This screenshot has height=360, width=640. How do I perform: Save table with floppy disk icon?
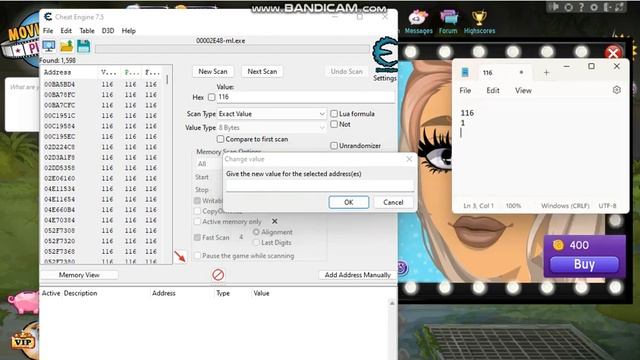click(83, 46)
